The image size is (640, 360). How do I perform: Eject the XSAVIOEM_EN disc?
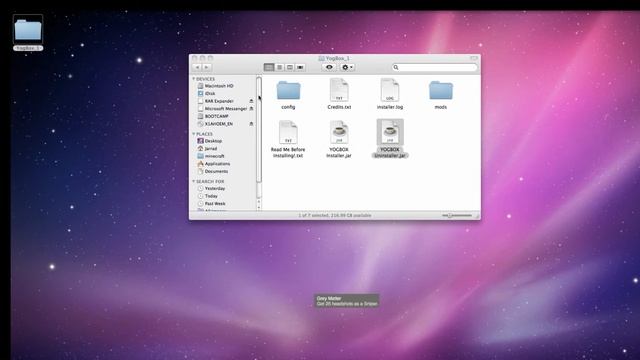point(251,124)
